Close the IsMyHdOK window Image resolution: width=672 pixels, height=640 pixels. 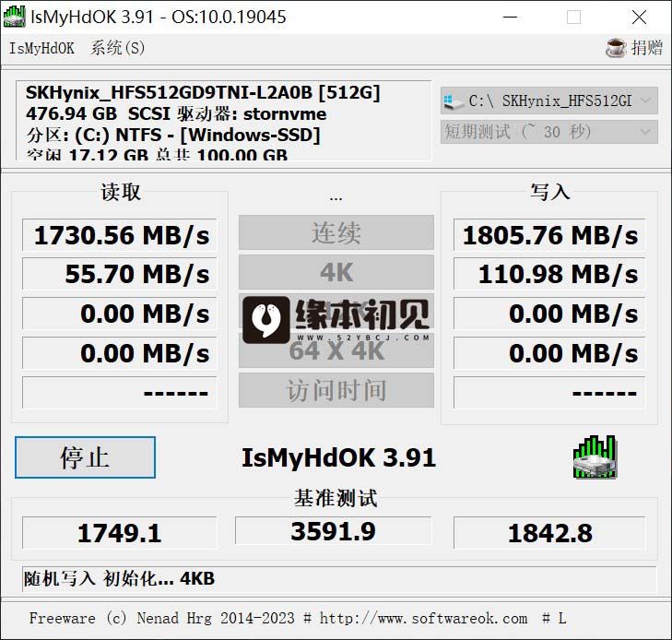[639, 18]
